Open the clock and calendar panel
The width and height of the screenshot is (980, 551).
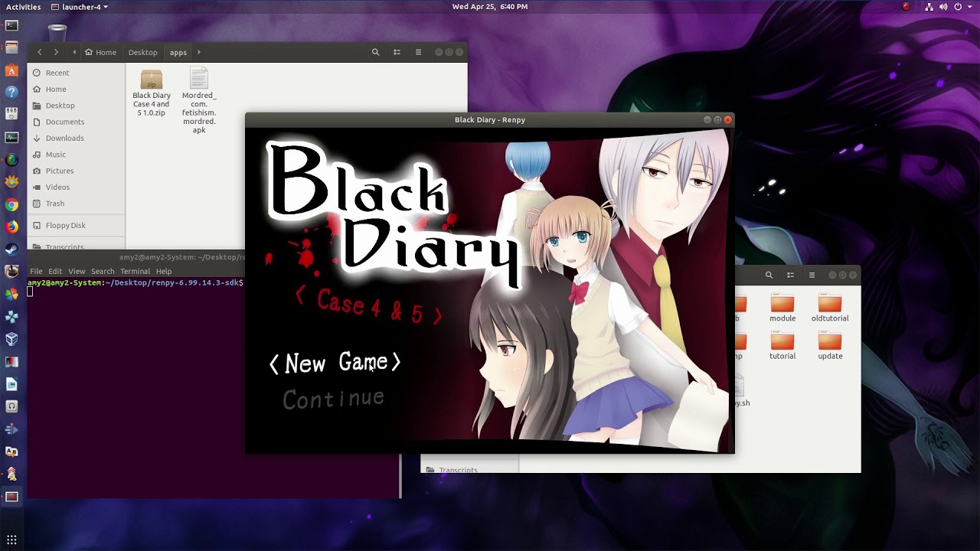click(x=490, y=7)
